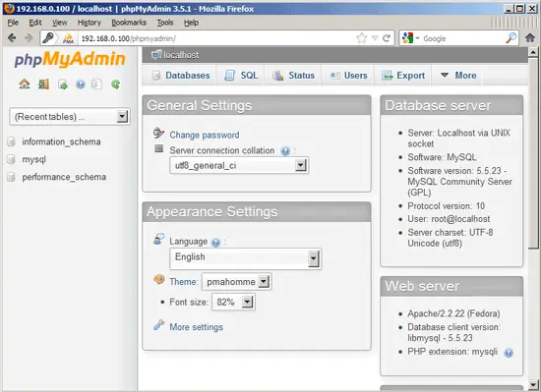541x392 pixels.
Task: Expand the utf8_general_ci collation dropdown
Action: click(239, 165)
